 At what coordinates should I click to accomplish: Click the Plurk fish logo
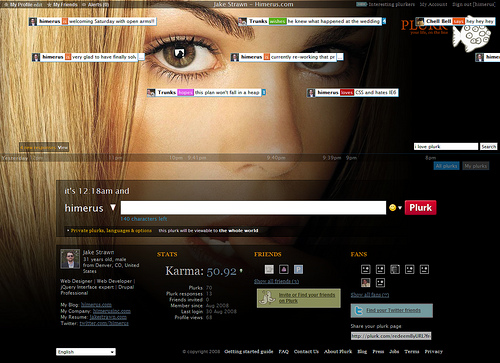(472, 34)
